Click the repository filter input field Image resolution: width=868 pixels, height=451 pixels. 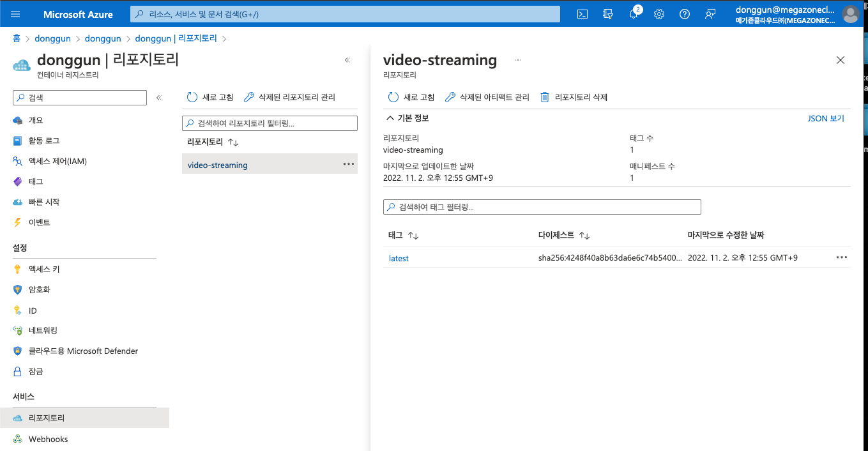click(270, 123)
